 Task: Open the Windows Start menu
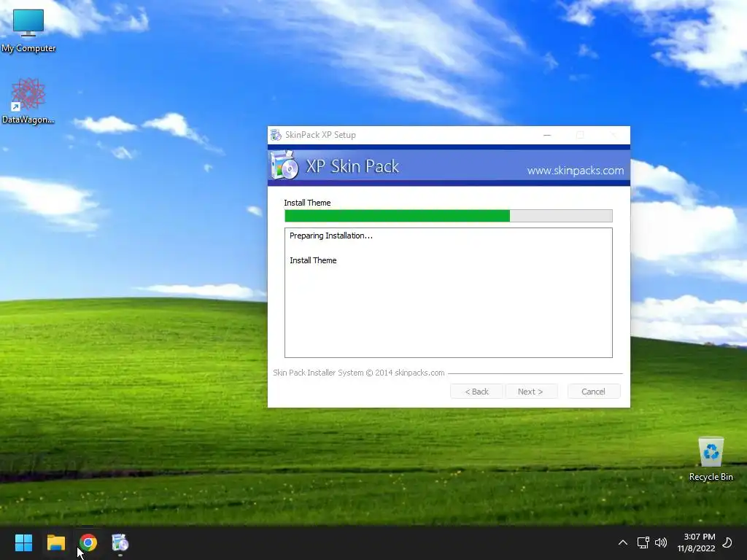coord(23,542)
